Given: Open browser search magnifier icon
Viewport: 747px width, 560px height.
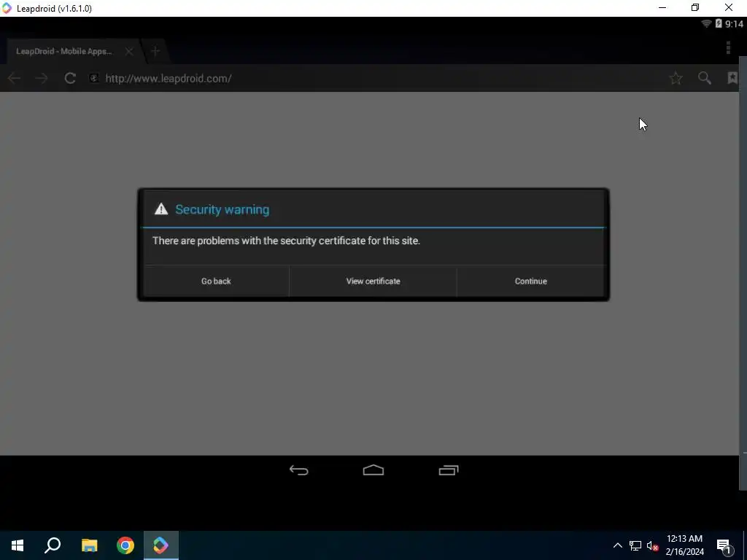Looking at the screenshot, I should click(705, 78).
